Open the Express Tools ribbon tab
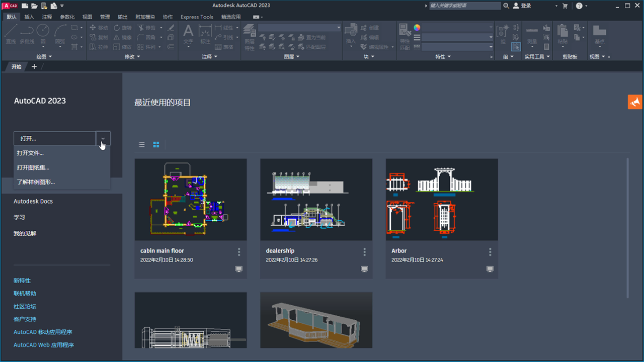Image resolution: width=644 pixels, height=362 pixels. pyautogui.click(x=197, y=17)
